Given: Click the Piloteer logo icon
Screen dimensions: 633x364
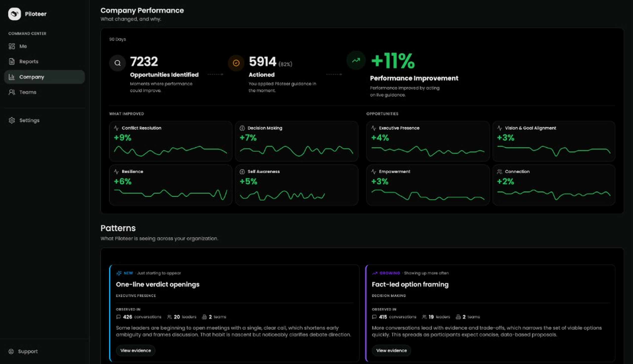Looking at the screenshot, I should point(15,14).
